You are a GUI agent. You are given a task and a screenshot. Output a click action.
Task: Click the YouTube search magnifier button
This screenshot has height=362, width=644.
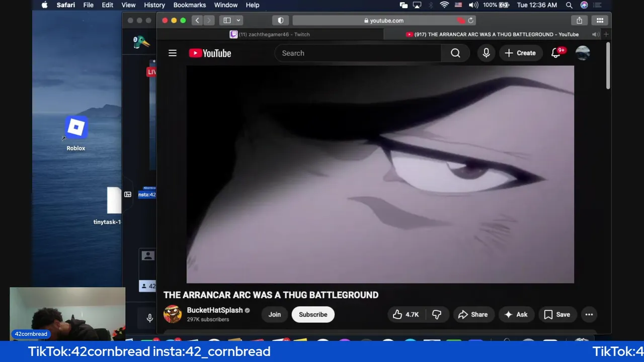tap(455, 53)
